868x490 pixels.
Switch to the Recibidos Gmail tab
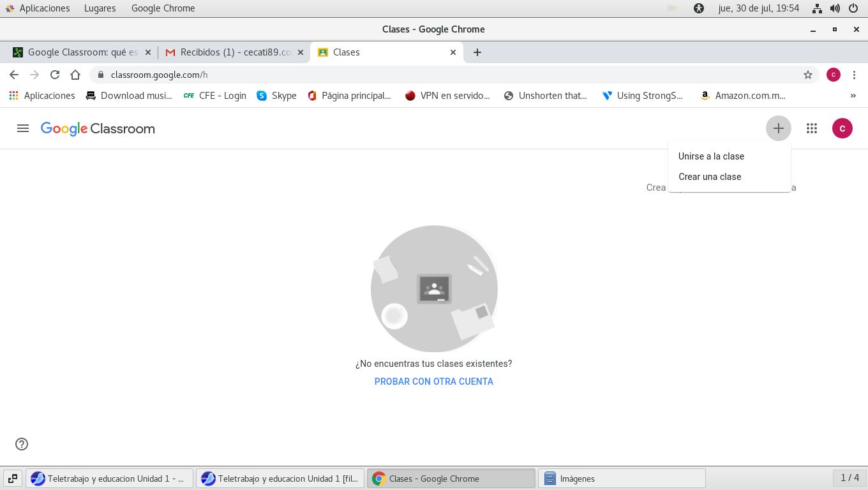pos(230,52)
